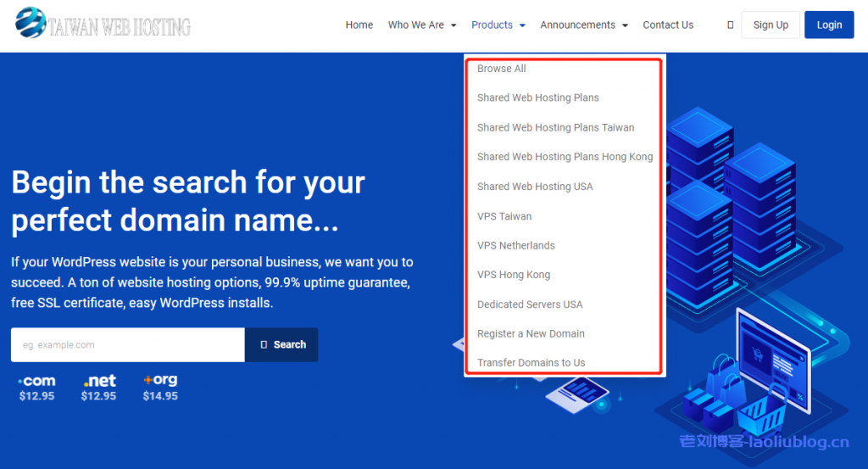Click the Taiwan Web Hosting logo

click(x=104, y=25)
